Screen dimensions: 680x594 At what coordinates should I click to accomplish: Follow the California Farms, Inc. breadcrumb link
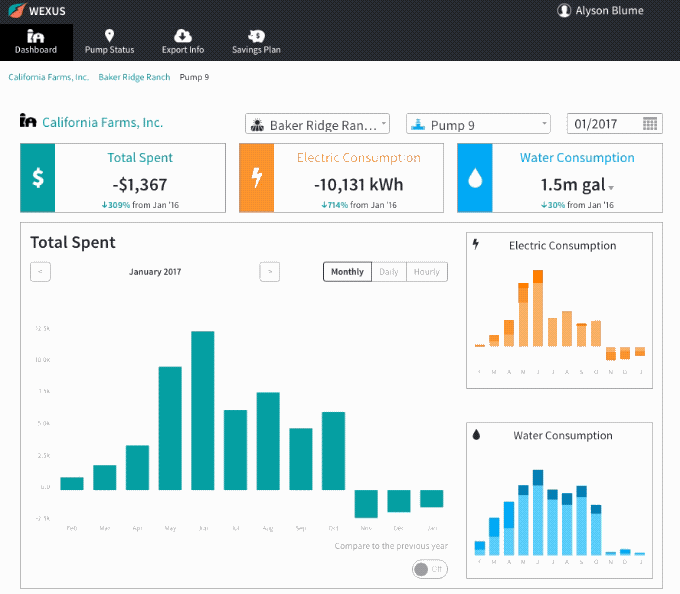pyautogui.click(x=48, y=77)
